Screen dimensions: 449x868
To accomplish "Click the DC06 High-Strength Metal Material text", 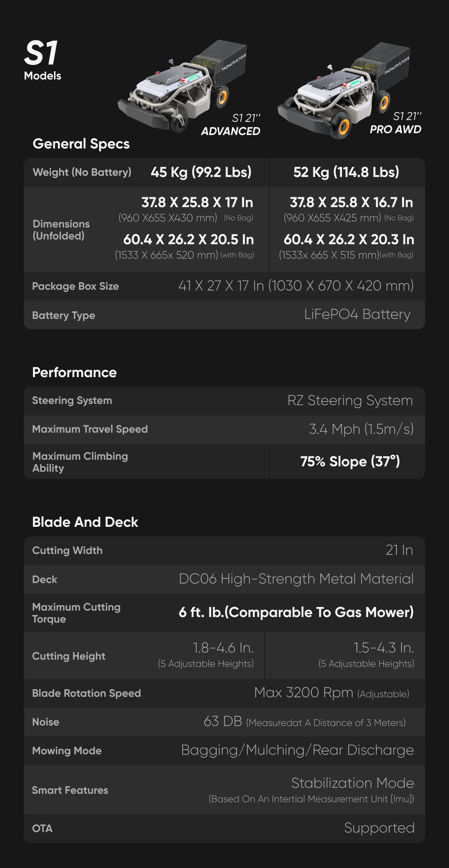I will click(x=296, y=579).
